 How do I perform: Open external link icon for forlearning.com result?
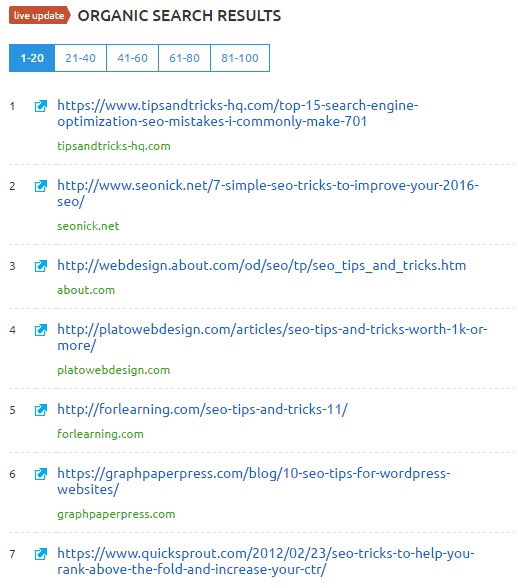(x=41, y=410)
